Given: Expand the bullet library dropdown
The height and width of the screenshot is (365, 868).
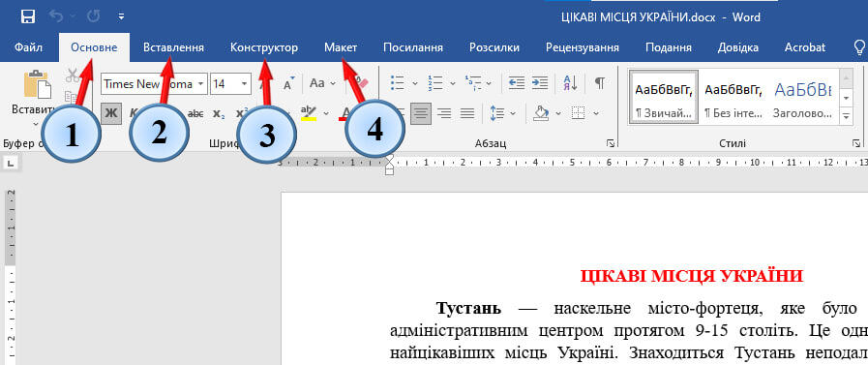Looking at the screenshot, I should coord(415,83).
